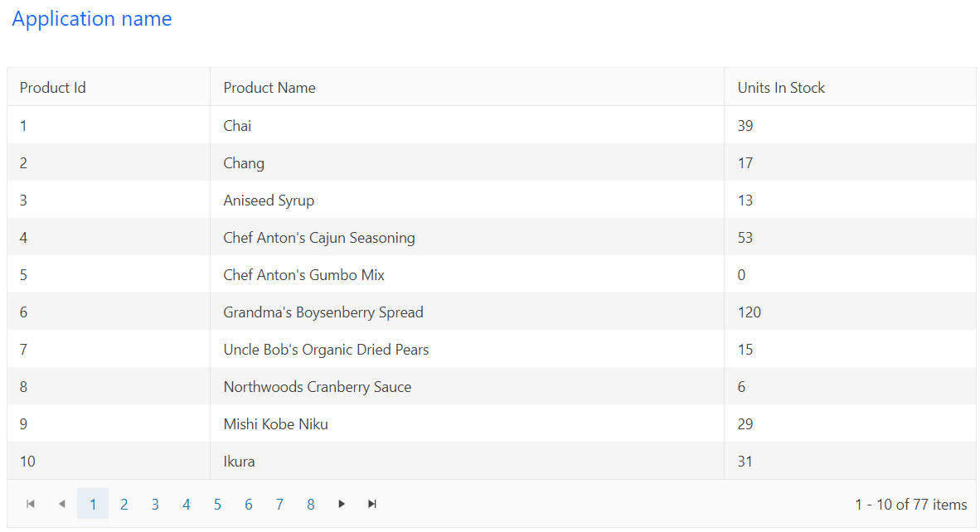Navigate to page 3

click(155, 504)
